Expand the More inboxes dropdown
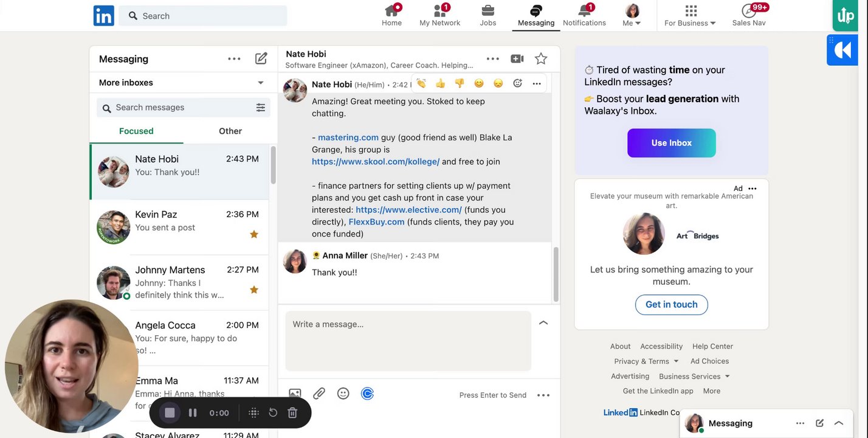The image size is (868, 438). [260, 83]
